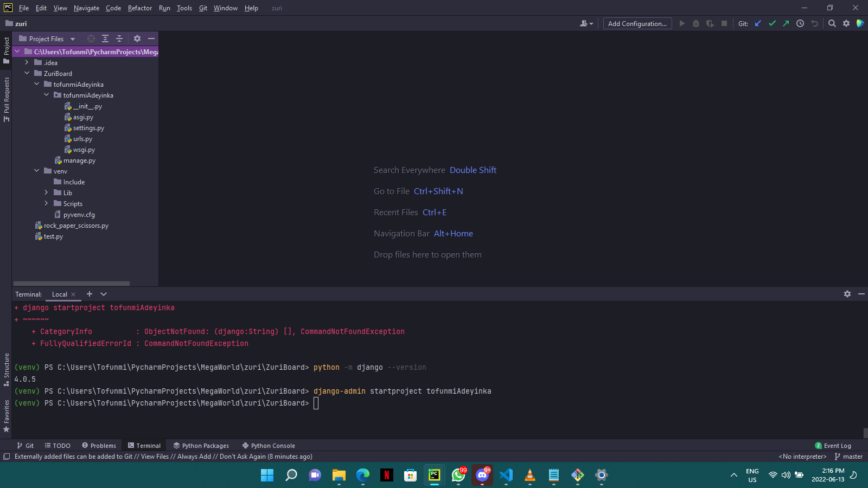Open the terminal tab list dropdown arrow
The width and height of the screenshot is (868, 488).
tap(104, 294)
